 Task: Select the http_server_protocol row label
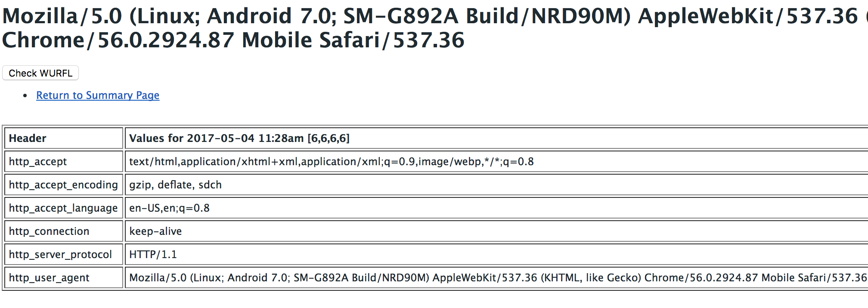tap(60, 254)
